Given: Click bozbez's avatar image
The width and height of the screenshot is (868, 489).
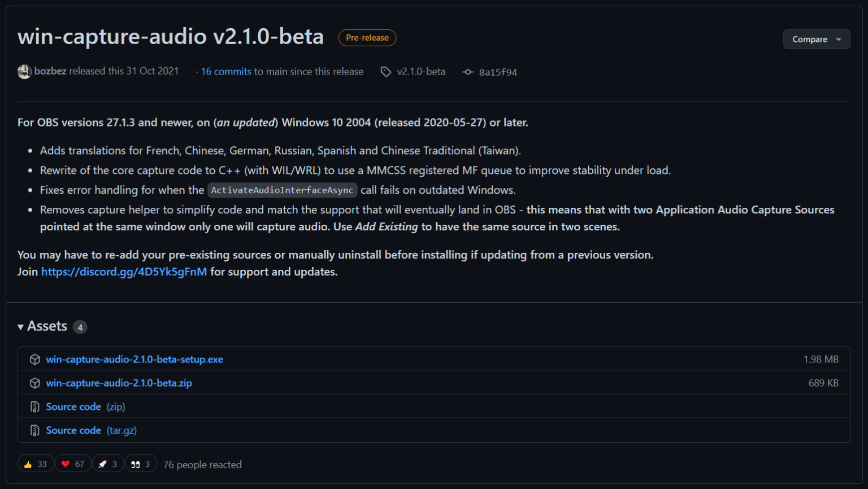Looking at the screenshot, I should 24,72.
